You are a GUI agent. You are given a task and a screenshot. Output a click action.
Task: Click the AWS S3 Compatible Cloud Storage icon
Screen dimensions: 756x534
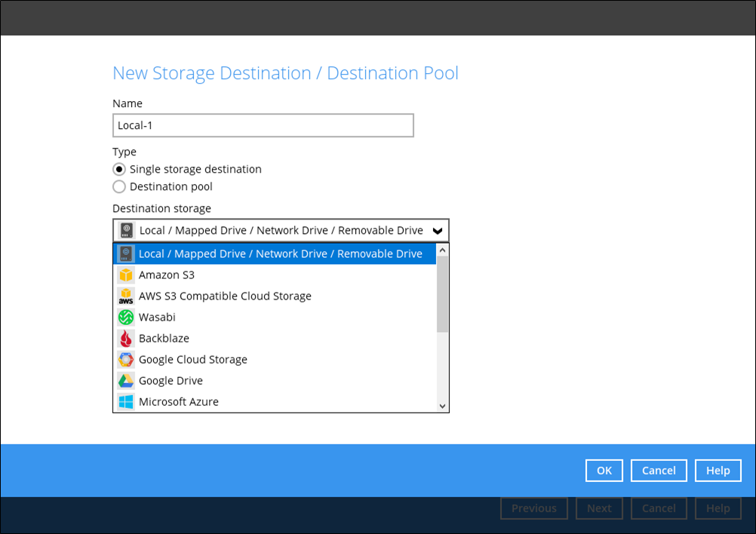pos(126,296)
